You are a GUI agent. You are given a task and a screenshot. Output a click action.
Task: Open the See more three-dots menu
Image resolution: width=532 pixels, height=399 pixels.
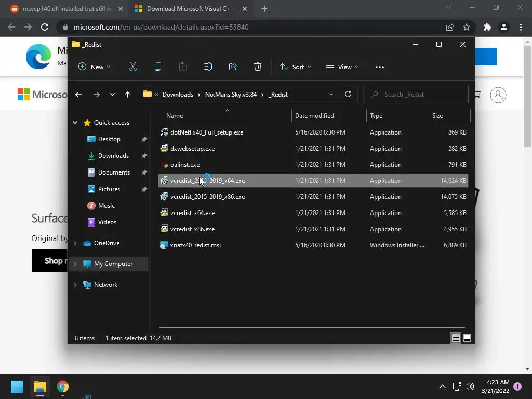click(x=380, y=67)
